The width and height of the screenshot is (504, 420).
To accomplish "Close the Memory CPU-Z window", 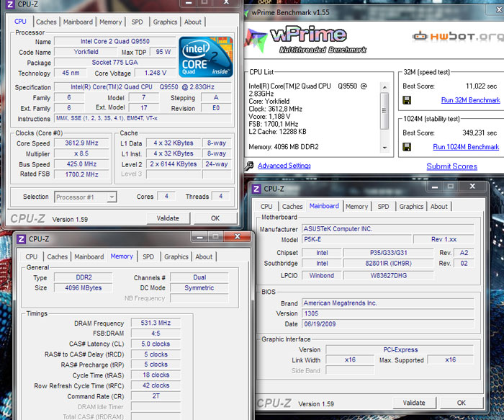I will pyautogui.click(x=237, y=236).
